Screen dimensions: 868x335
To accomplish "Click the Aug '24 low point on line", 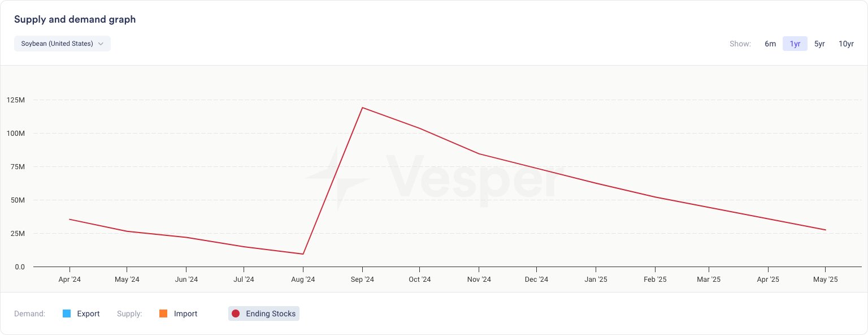I will click(x=303, y=254).
